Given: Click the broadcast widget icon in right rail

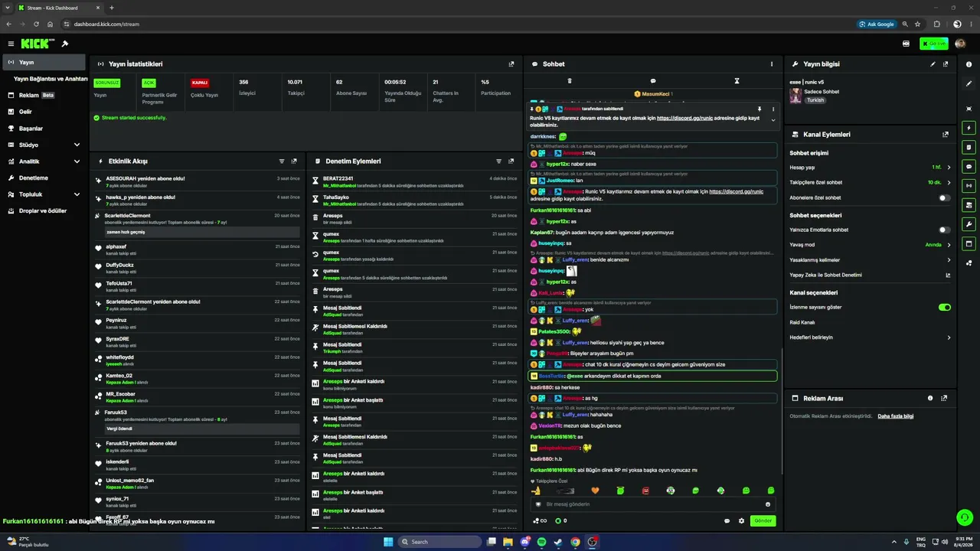Looking at the screenshot, I should click(969, 185).
